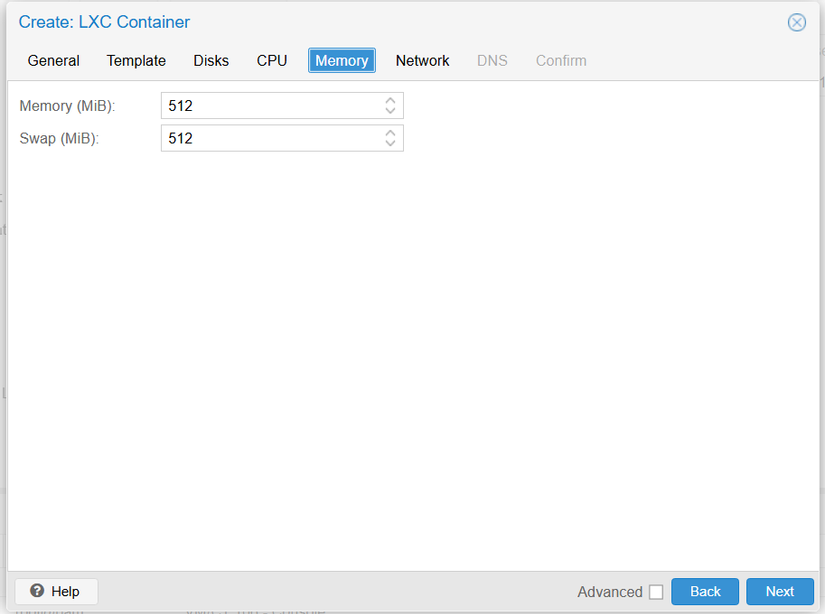Enable the Advanced checkbox
The height and width of the screenshot is (614, 825).
pos(656,592)
